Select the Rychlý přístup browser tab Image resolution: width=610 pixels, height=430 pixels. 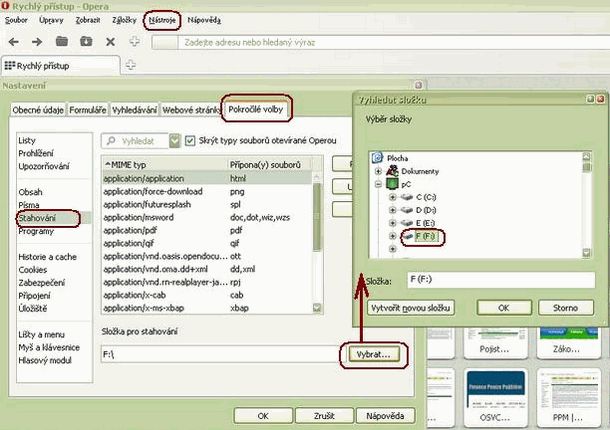pos(60,66)
